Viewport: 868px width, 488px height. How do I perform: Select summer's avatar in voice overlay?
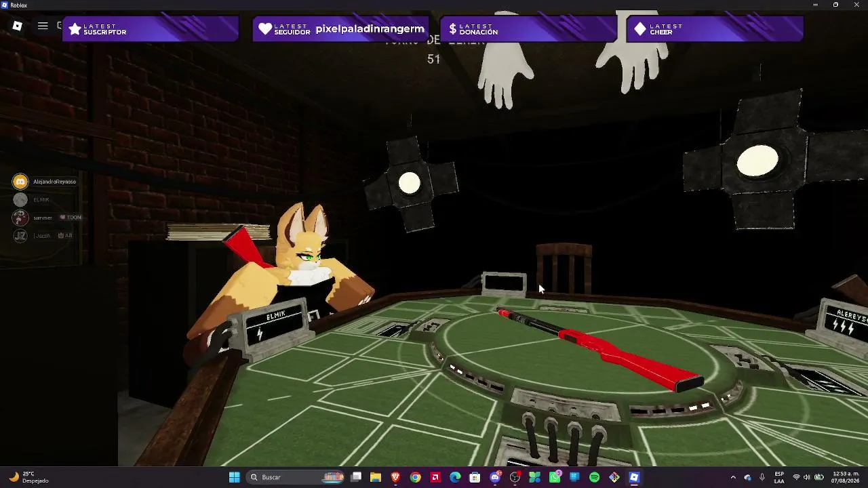click(x=20, y=218)
